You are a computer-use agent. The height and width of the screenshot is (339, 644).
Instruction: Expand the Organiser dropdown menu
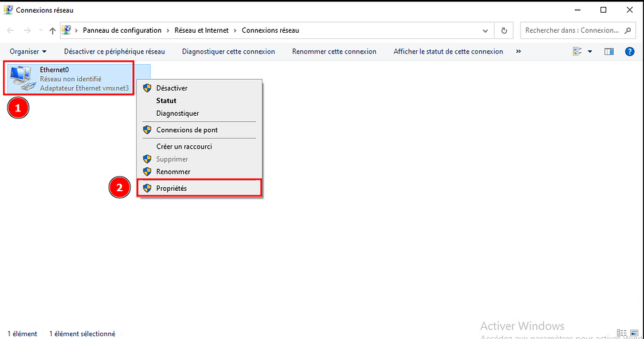coord(28,52)
